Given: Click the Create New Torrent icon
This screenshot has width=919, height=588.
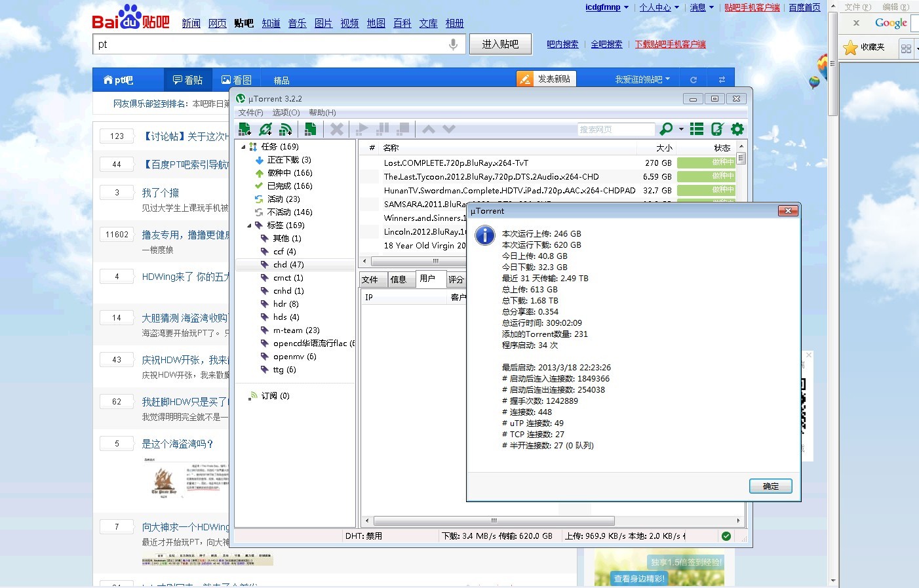Looking at the screenshot, I should tap(311, 129).
